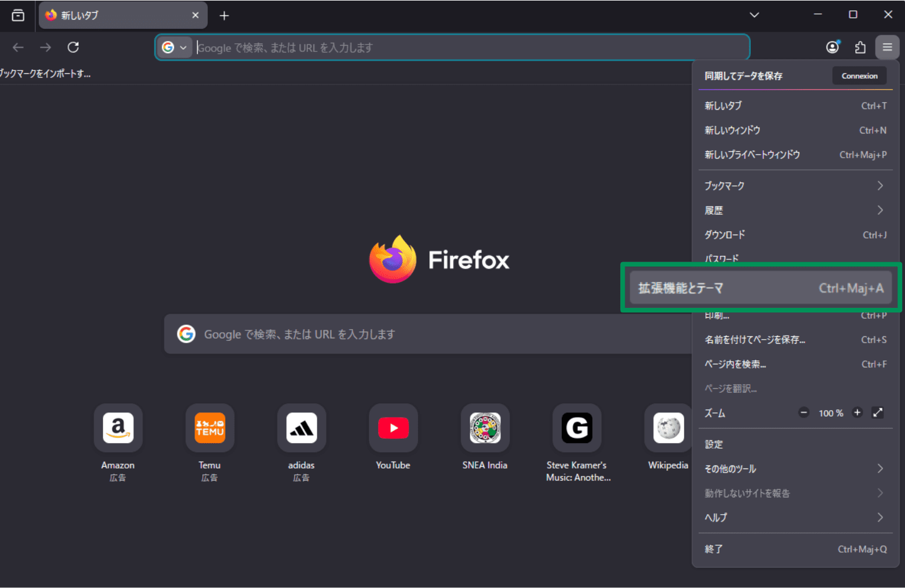Screen dimensions: 905x588
Task: Toggle fullscreen zoom mode in the menu
Action: pos(877,412)
